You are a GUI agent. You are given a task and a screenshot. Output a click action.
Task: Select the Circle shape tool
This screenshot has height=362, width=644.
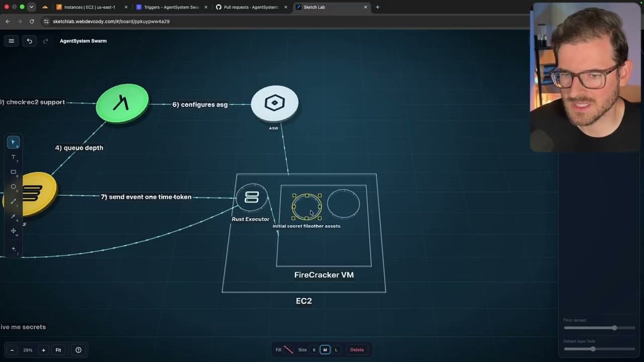[14, 187]
